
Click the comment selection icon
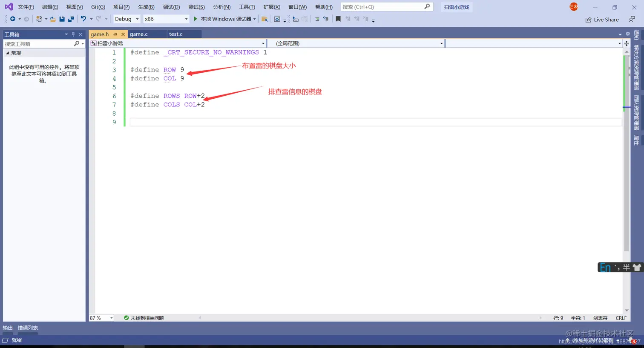tap(296, 19)
